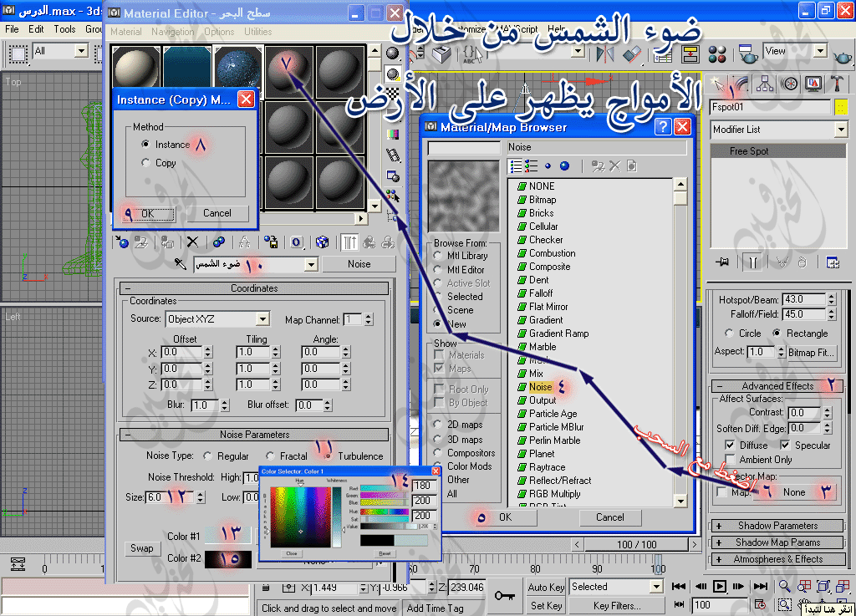Click View Large Icons sphere in Map Browser
The height and width of the screenshot is (616, 856).
565,165
